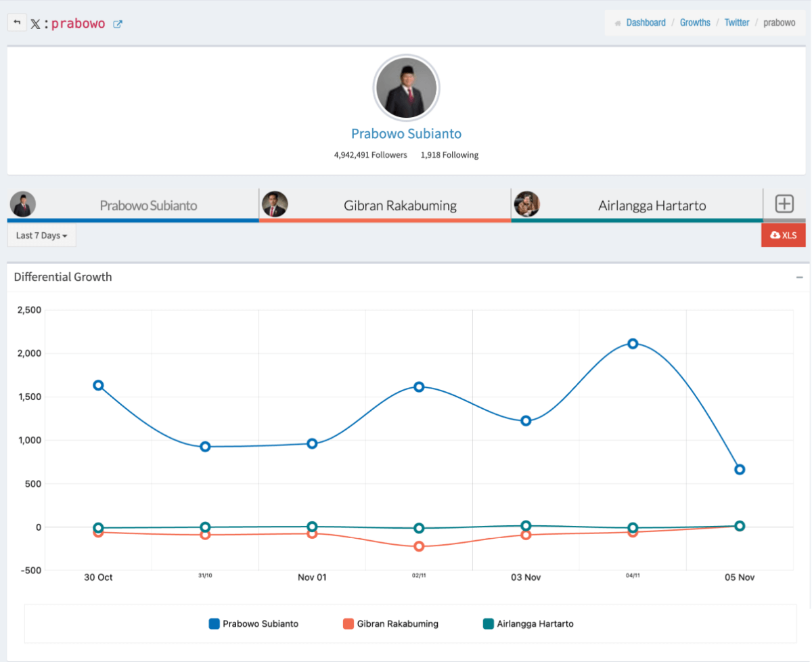
Task: Toggle Gibran Rakabuming series in chart legend
Action: point(390,623)
